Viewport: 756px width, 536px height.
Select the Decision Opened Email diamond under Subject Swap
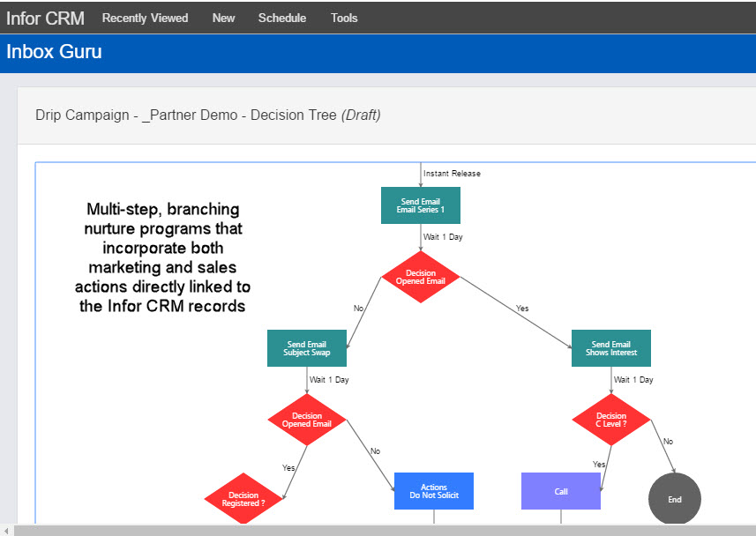[307, 420]
